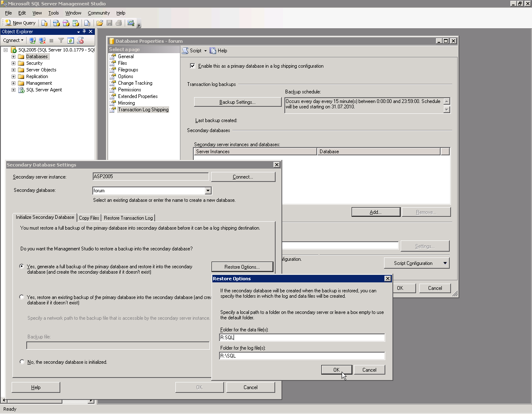Click the Save toolbar icon
The image size is (532, 414).
[x=109, y=23]
